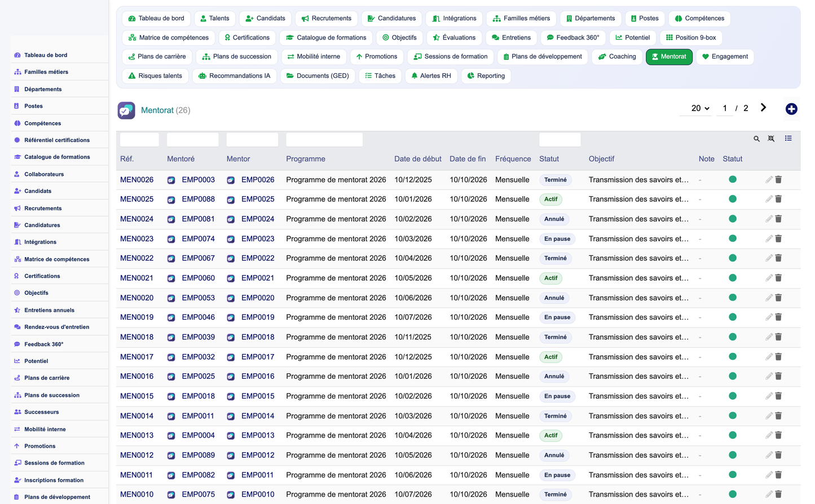Open mentor EMP0017 link

coord(258,357)
